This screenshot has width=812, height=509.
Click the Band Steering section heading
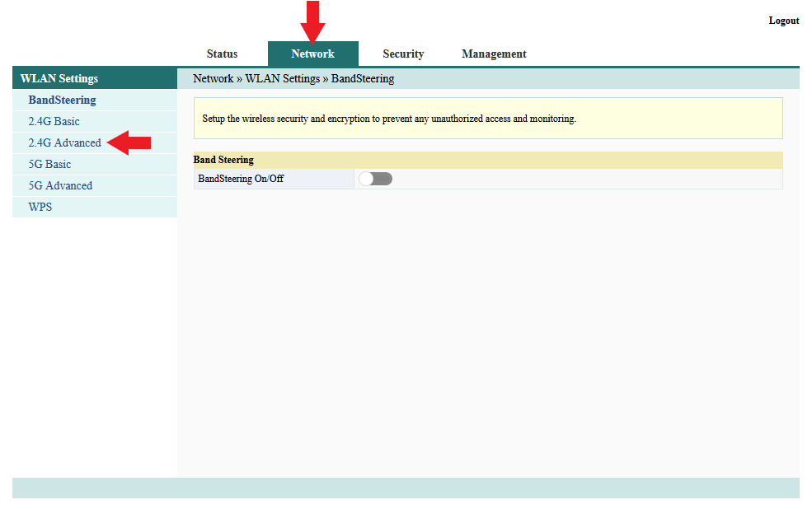tap(223, 160)
